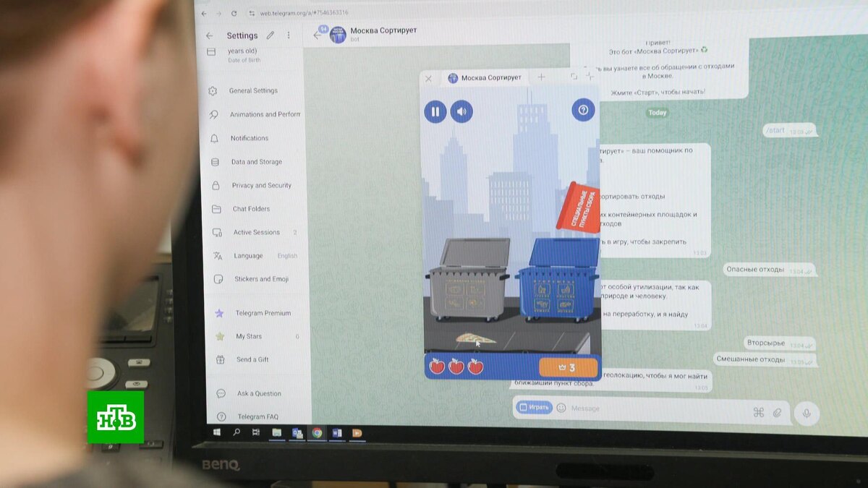Switch to Chrome on the taskbar
868x488 pixels.
317,433
